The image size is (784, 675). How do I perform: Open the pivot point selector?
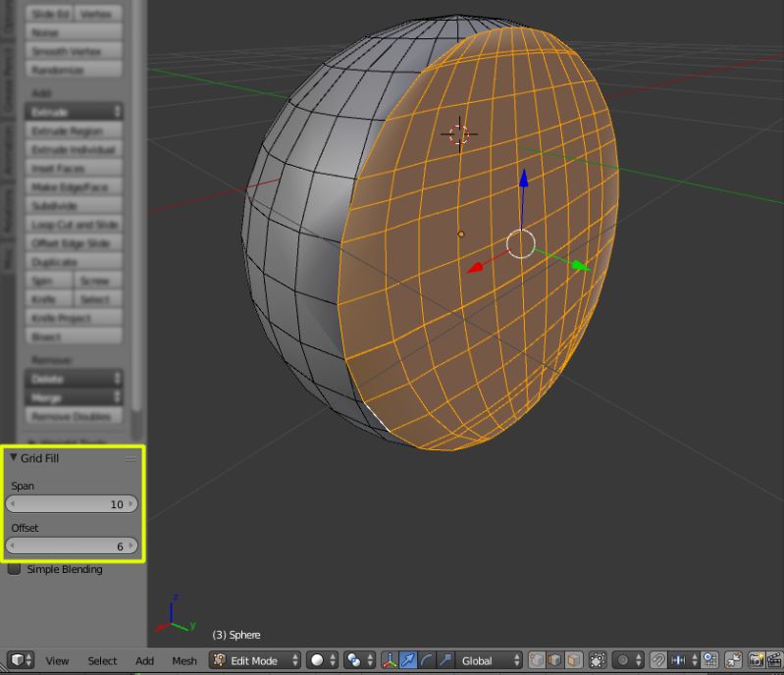tap(360, 660)
